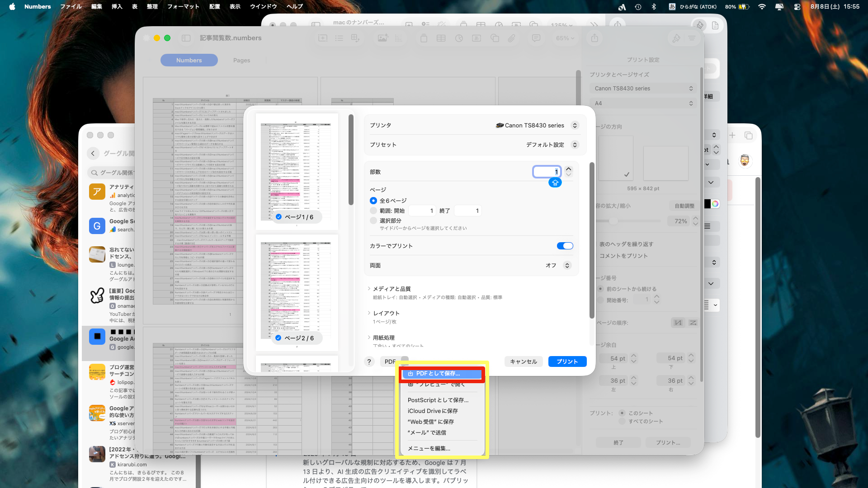The height and width of the screenshot is (488, 868).
Task: Select すべてのシート radio in print settings
Action: (622, 421)
